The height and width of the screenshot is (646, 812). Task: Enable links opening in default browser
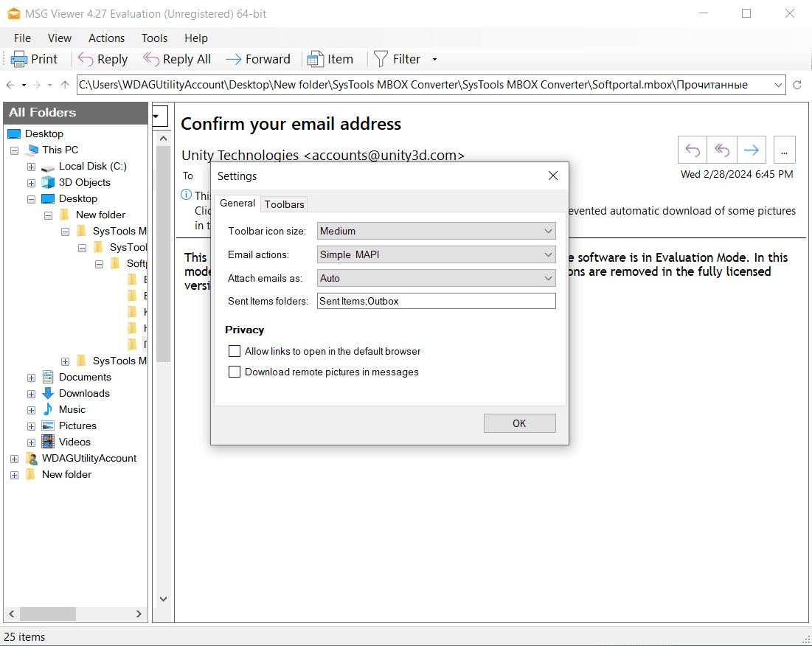[x=235, y=352]
